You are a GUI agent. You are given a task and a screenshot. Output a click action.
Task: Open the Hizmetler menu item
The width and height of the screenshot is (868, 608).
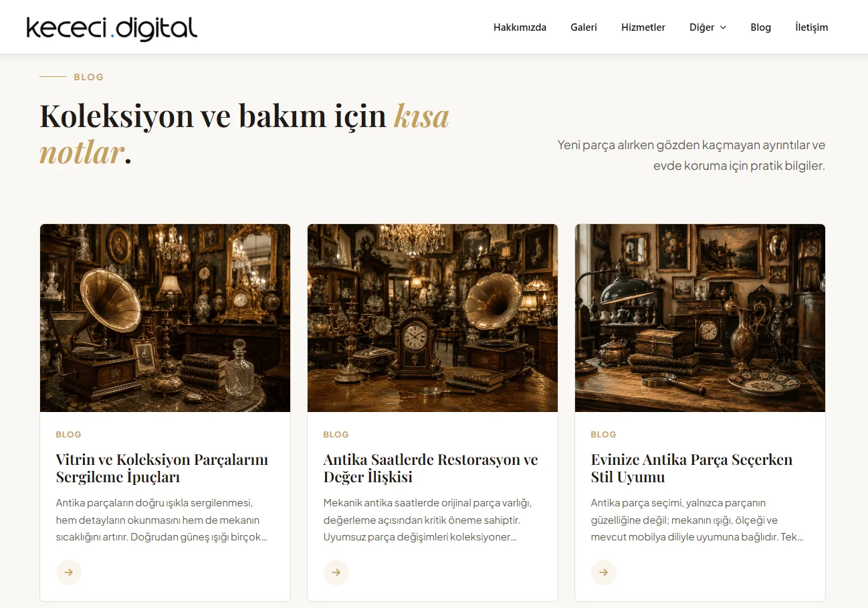[x=643, y=27]
